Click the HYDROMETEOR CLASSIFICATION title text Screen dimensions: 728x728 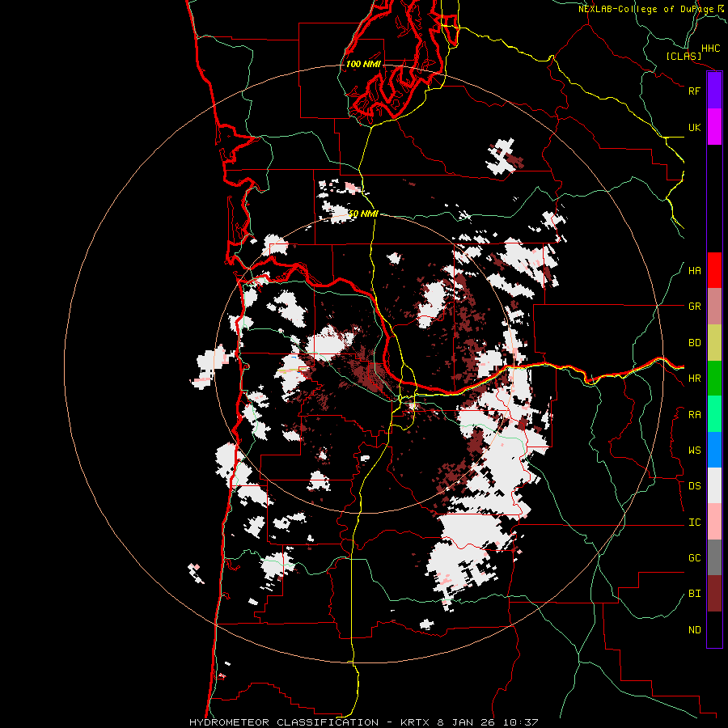pyautogui.click(x=284, y=722)
